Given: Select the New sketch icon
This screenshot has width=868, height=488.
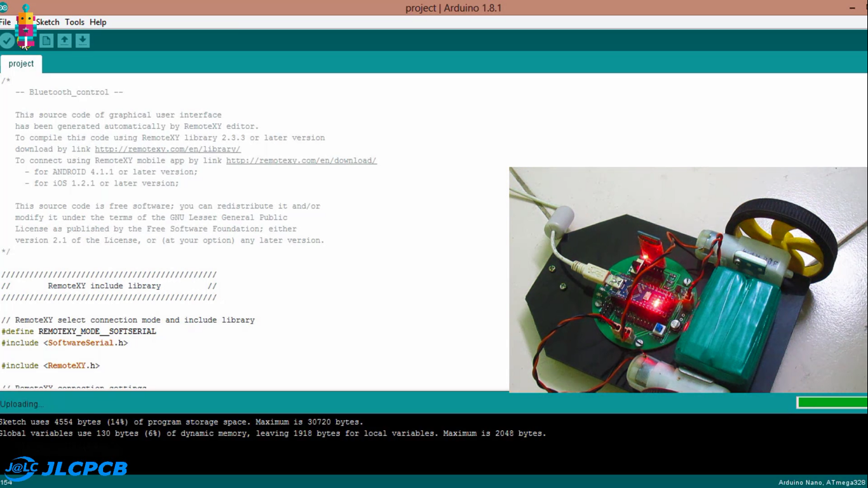Looking at the screenshot, I should pyautogui.click(x=46, y=40).
